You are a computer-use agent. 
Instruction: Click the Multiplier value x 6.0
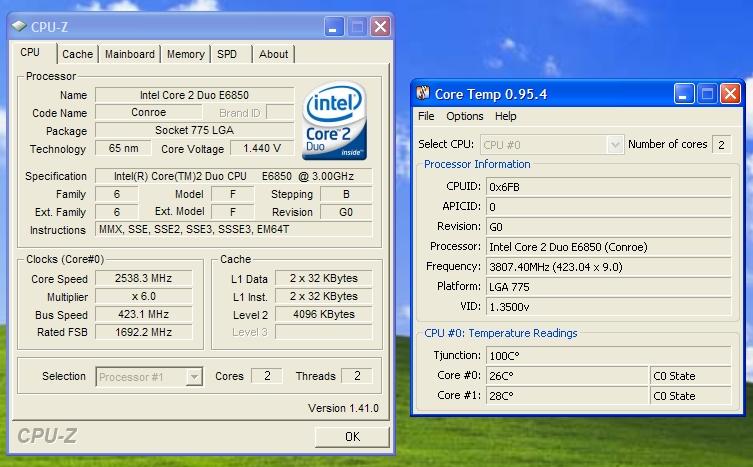[x=144, y=296]
